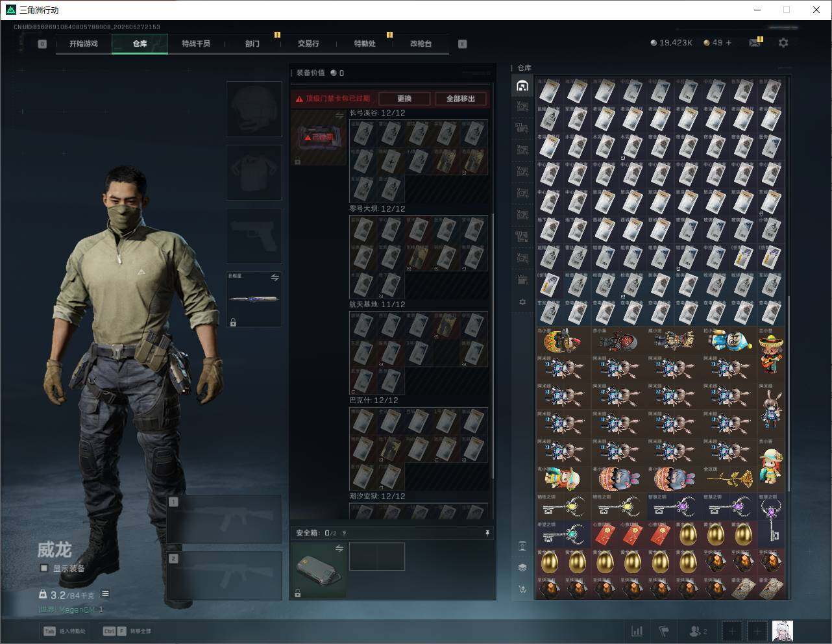Select primary weapon slot 2
Screen dimensions: 832x644
click(x=225, y=576)
